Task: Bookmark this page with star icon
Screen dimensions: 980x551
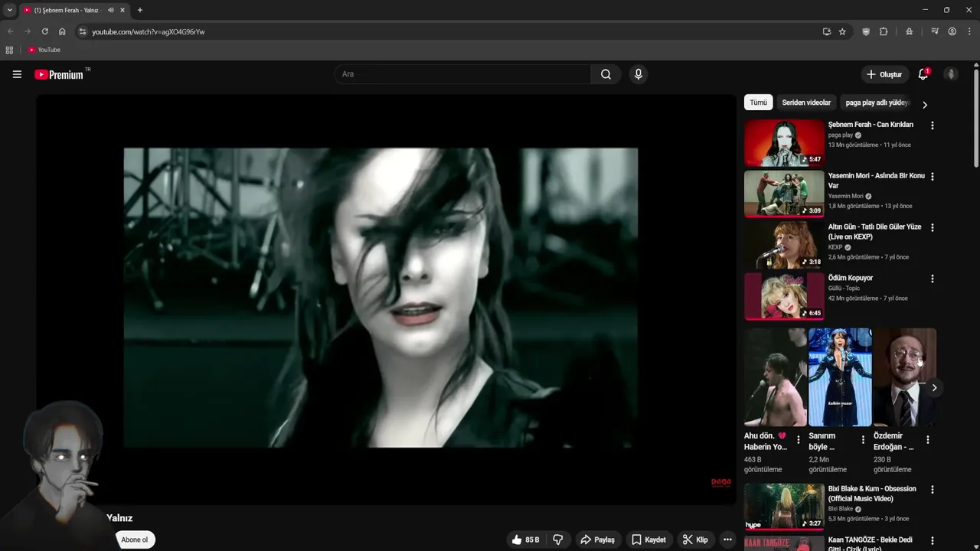Action: (x=842, y=31)
